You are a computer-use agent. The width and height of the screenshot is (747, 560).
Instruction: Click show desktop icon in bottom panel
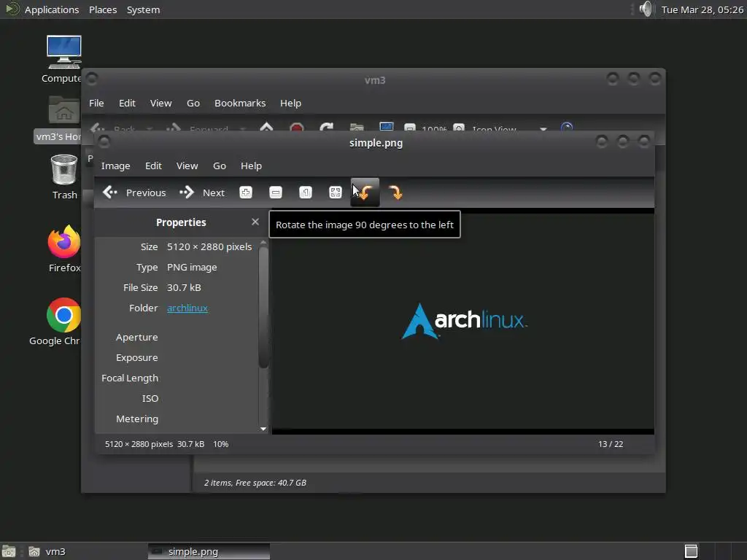[x=9, y=551]
